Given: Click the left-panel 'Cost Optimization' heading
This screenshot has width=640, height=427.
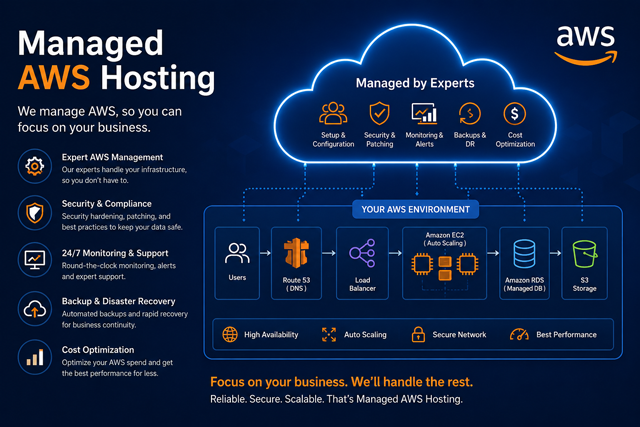Looking at the screenshot, I should click(x=98, y=350).
